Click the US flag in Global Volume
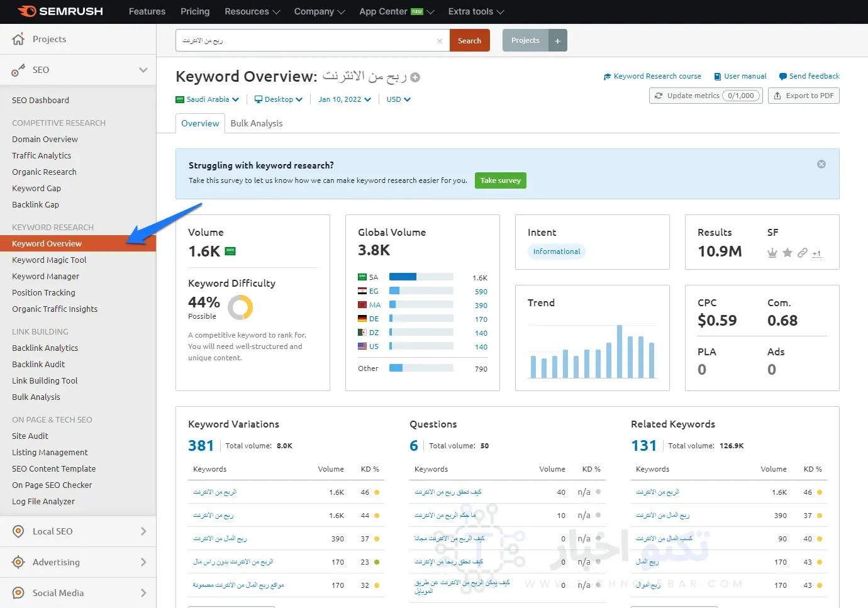The height and width of the screenshot is (608, 868). (x=362, y=346)
